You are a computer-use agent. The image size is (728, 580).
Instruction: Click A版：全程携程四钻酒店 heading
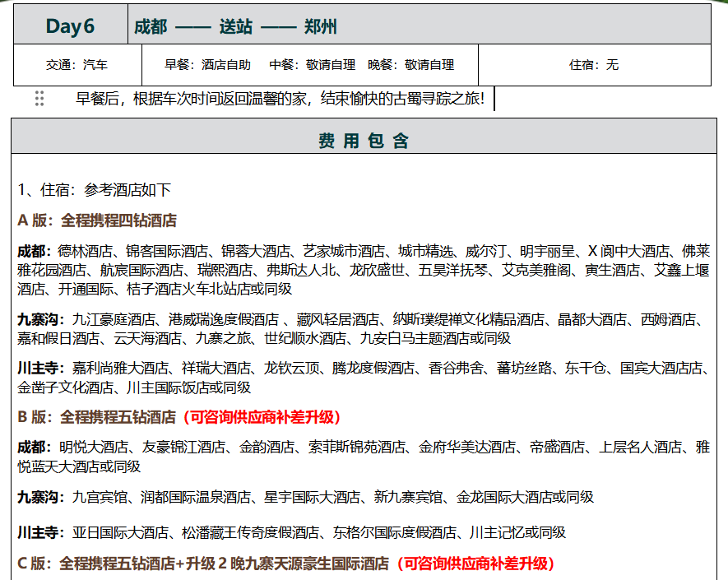[97, 220]
